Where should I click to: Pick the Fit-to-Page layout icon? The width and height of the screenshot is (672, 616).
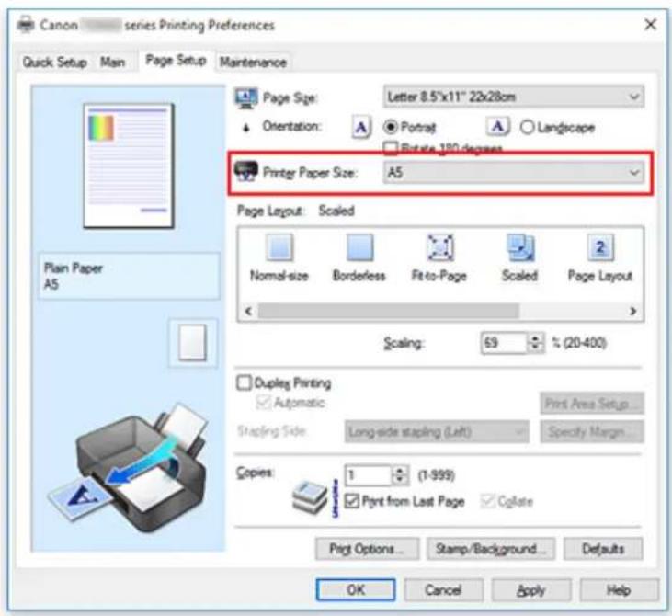[439, 247]
